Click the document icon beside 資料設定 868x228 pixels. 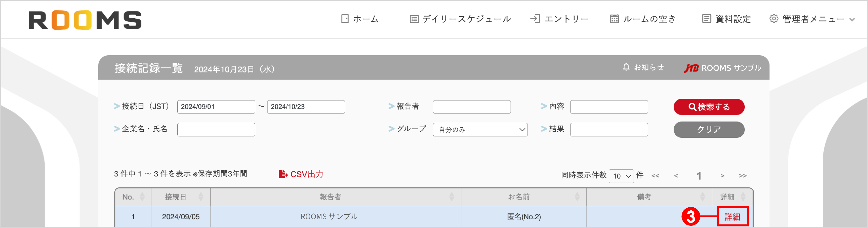706,19
